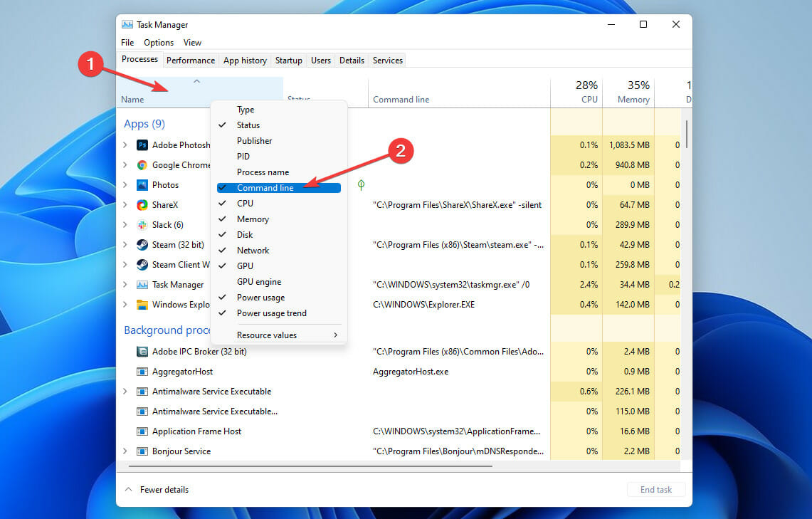The width and height of the screenshot is (812, 519).
Task: Expand the Google Chrome process group
Action: 125,165
